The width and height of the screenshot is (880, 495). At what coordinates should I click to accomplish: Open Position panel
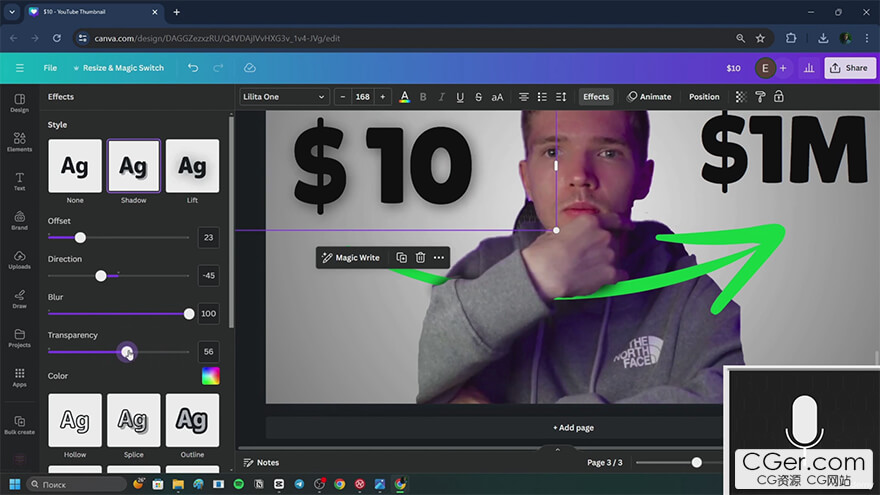[704, 97]
